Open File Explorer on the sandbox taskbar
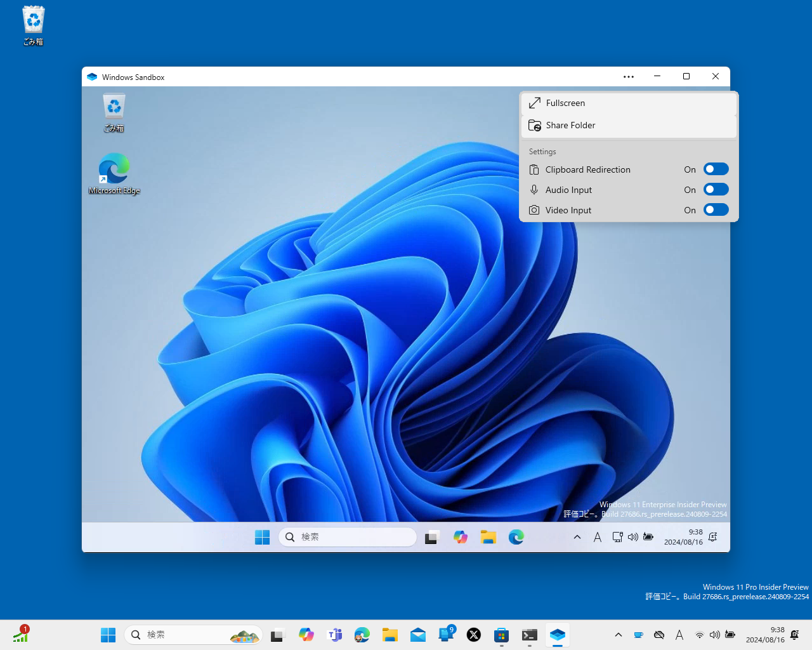 tap(488, 536)
